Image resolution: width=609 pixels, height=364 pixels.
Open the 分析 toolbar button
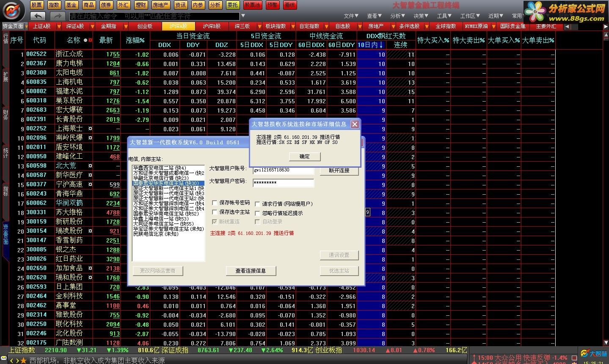215,5
